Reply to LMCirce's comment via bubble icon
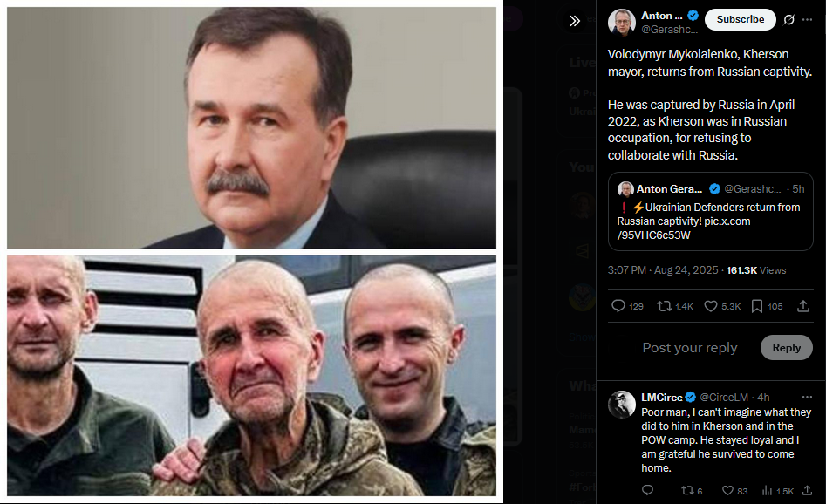 coord(647,490)
